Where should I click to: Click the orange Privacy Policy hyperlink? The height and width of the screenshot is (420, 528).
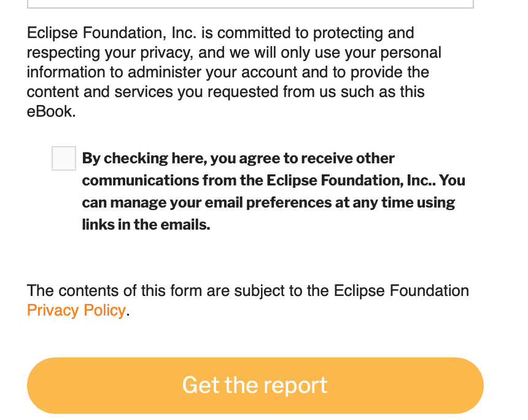click(76, 310)
